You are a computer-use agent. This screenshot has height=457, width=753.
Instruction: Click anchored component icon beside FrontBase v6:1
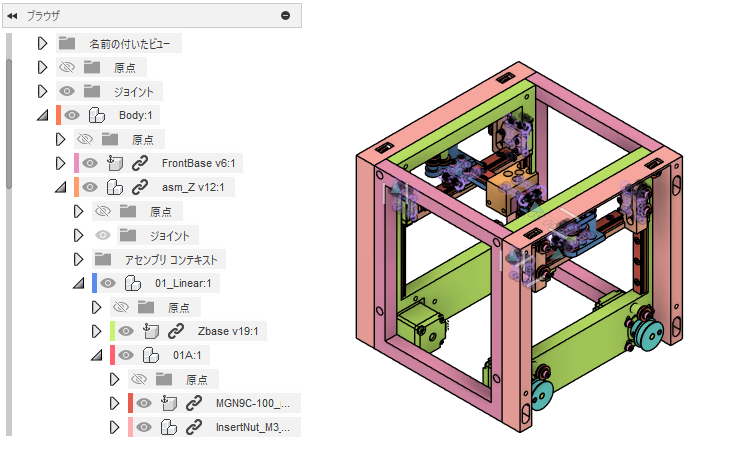pyautogui.click(x=114, y=163)
